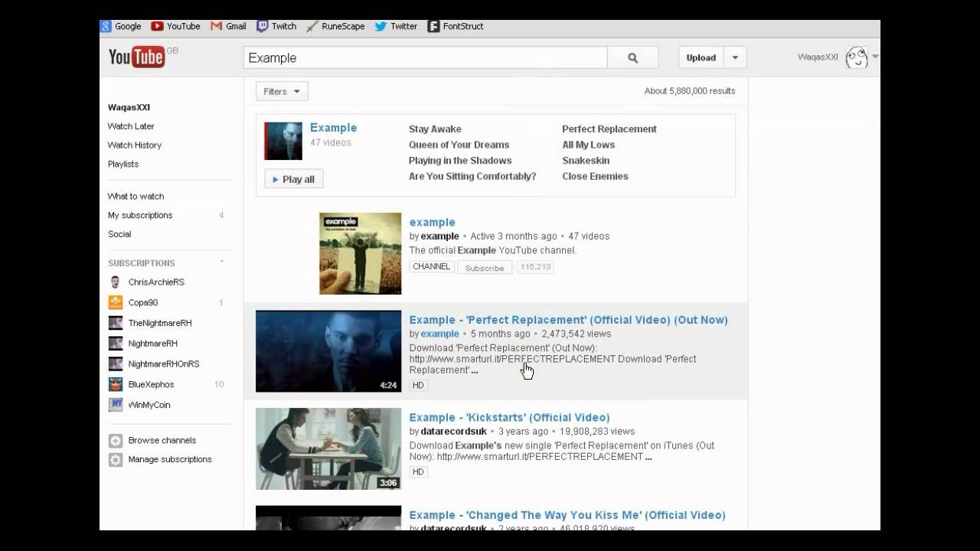Open the YouTube bookmark icon
This screenshot has width=980, height=551.
(157, 26)
